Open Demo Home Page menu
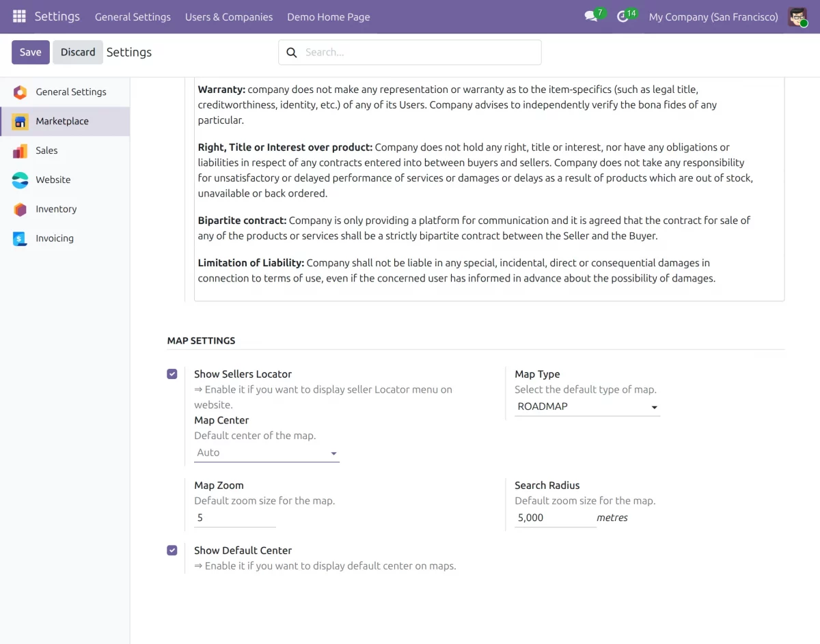 (329, 17)
